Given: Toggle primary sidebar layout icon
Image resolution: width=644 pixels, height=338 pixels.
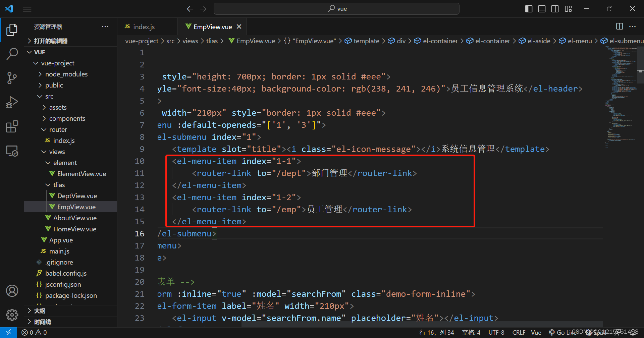Looking at the screenshot, I should pos(529,9).
